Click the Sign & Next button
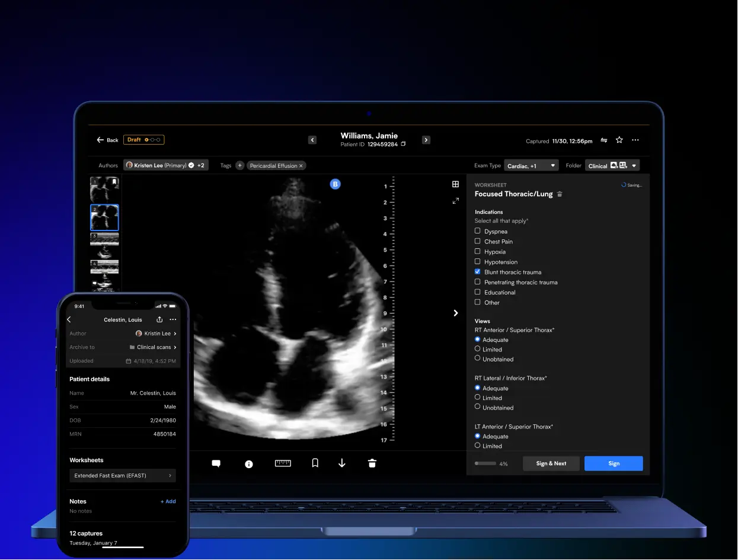Image resolution: width=738 pixels, height=560 pixels. [x=551, y=463]
